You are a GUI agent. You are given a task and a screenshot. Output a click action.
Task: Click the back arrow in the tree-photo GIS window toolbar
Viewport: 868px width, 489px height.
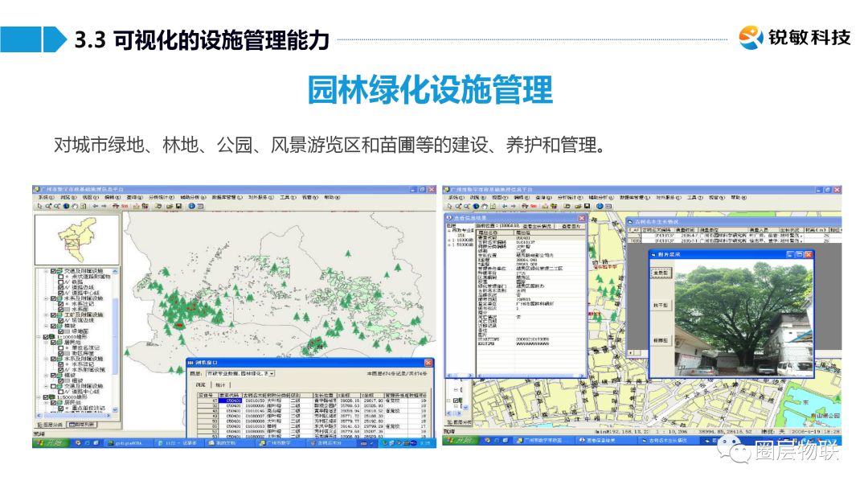tap(504, 207)
